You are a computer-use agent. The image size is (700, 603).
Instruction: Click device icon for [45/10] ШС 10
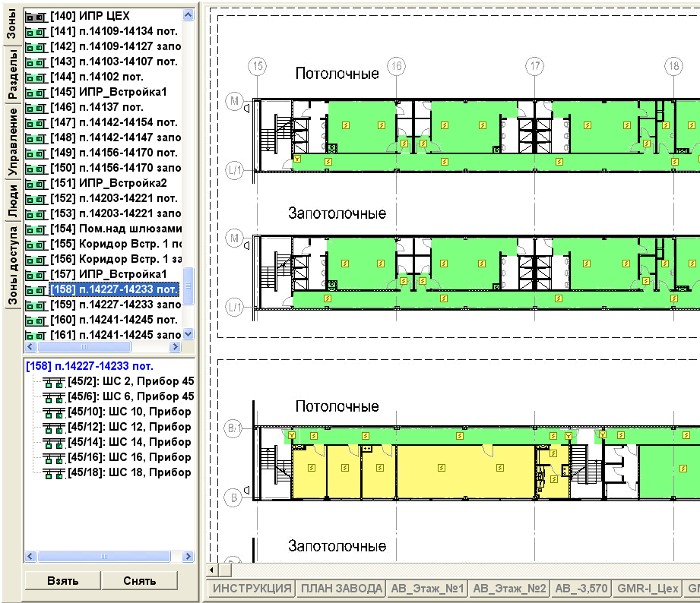[x=54, y=412]
